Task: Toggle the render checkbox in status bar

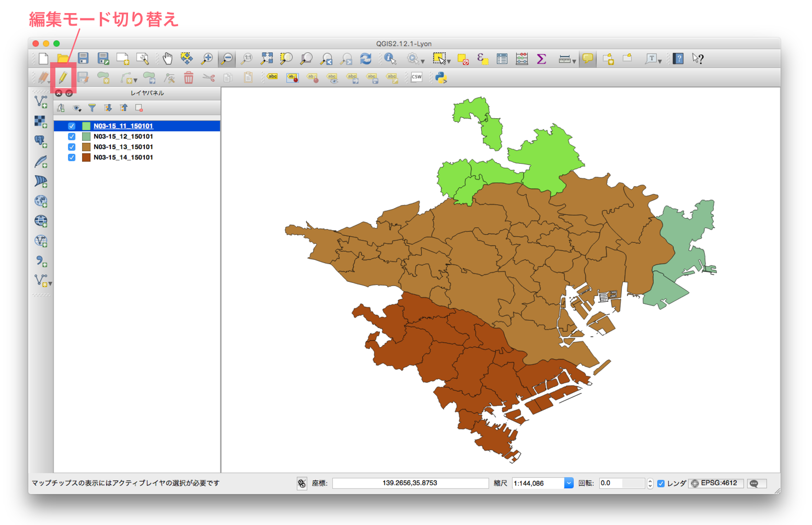Action: pos(661,483)
